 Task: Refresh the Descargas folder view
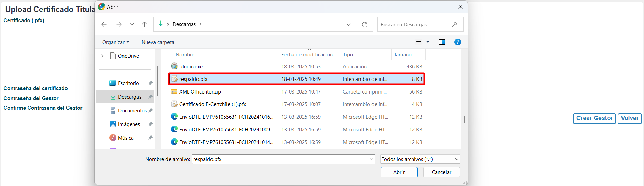[364, 25]
